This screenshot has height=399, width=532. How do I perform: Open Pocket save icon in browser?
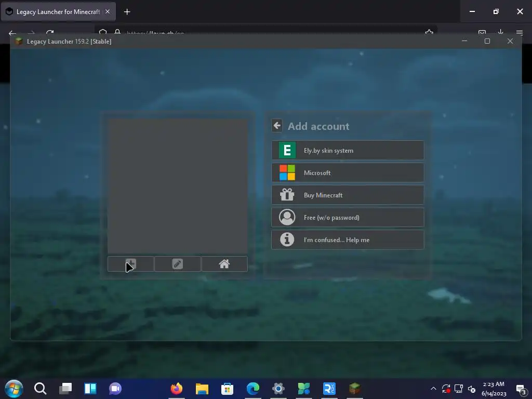482,33
